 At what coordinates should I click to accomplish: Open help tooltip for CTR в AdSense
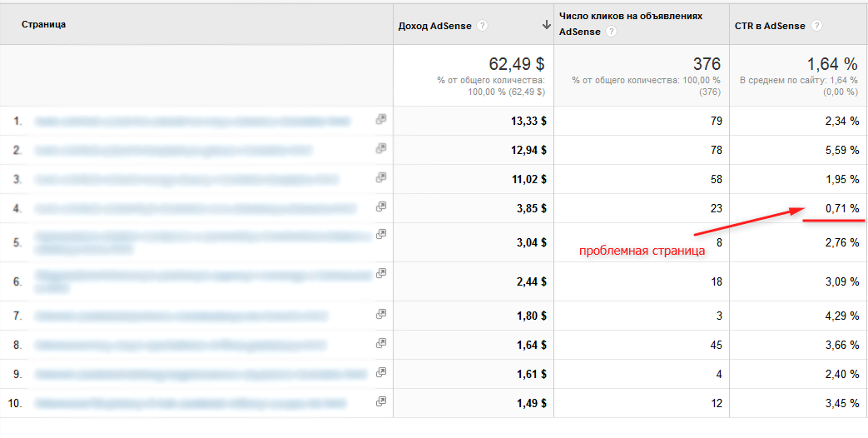point(817,26)
